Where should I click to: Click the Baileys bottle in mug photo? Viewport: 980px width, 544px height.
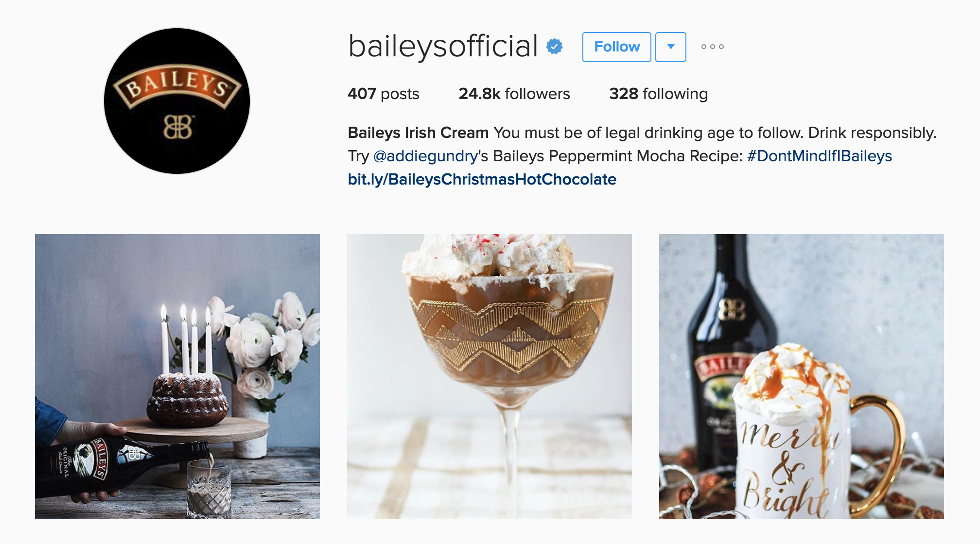(x=724, y=350)
